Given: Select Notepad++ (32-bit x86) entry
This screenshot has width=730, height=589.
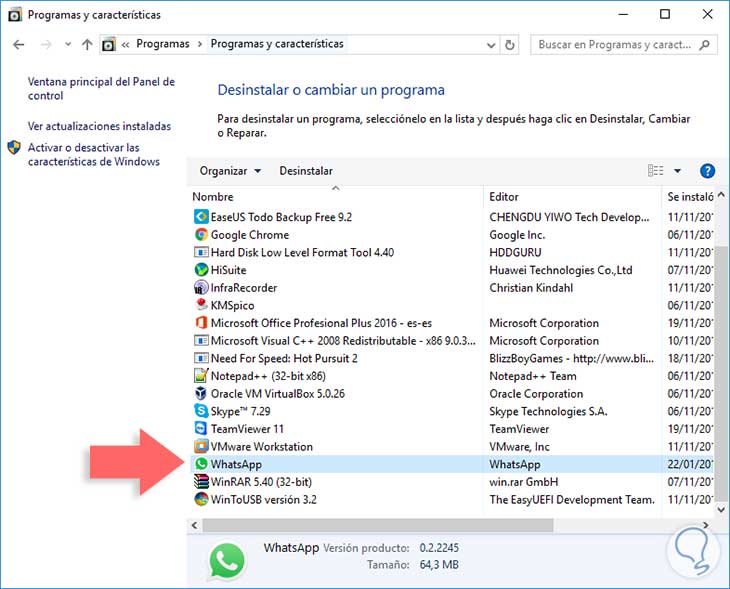Looking at the screenshot, I should (268, 376).
